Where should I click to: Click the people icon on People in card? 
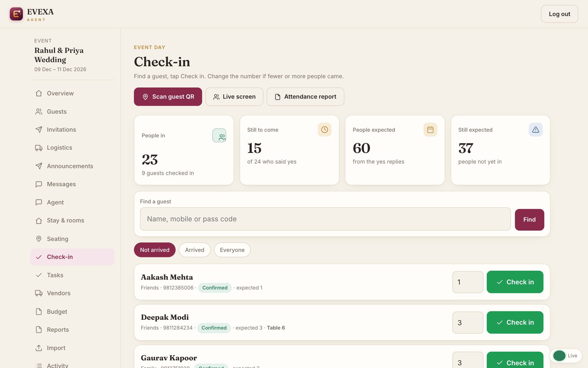219,135
